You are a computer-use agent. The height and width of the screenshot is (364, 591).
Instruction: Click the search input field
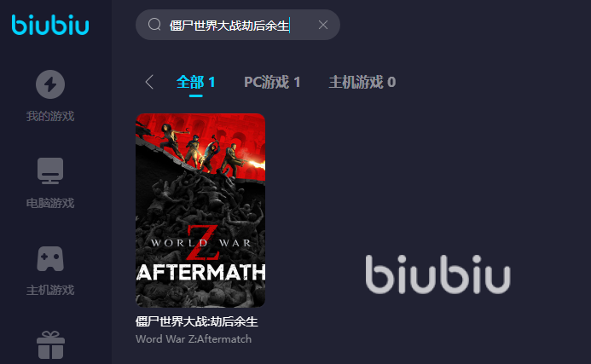238,25
